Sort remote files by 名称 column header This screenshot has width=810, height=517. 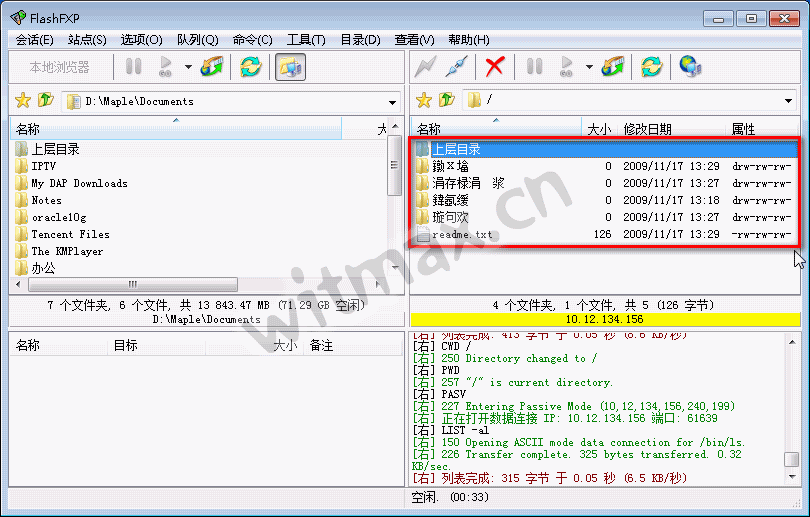(x=496, y=129)
